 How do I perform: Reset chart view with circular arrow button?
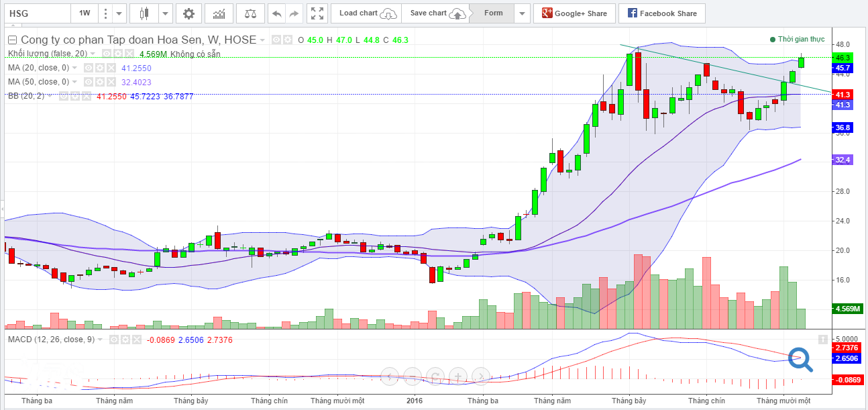[x=435, y=376]
